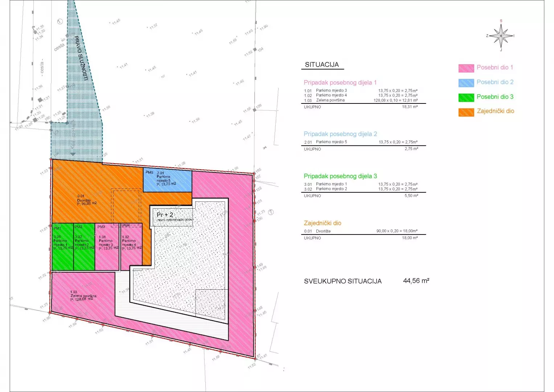The width and height of the screenshot is (554, 392).
Task: Select the total value '5,50 m²'
Action: (x=411, y=196)
